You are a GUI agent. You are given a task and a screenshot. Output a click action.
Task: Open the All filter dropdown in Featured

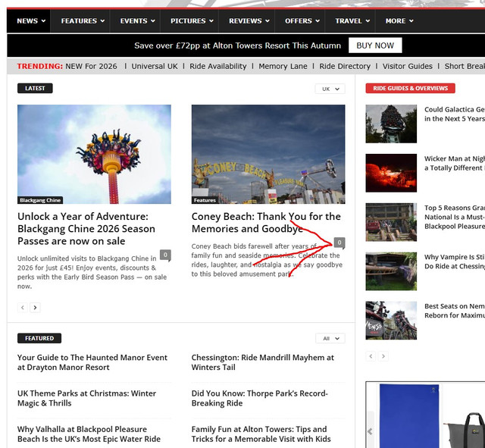330,338
